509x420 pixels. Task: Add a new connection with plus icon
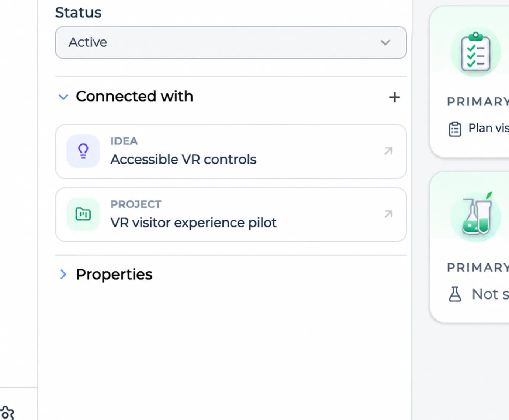tap(394, 97)
